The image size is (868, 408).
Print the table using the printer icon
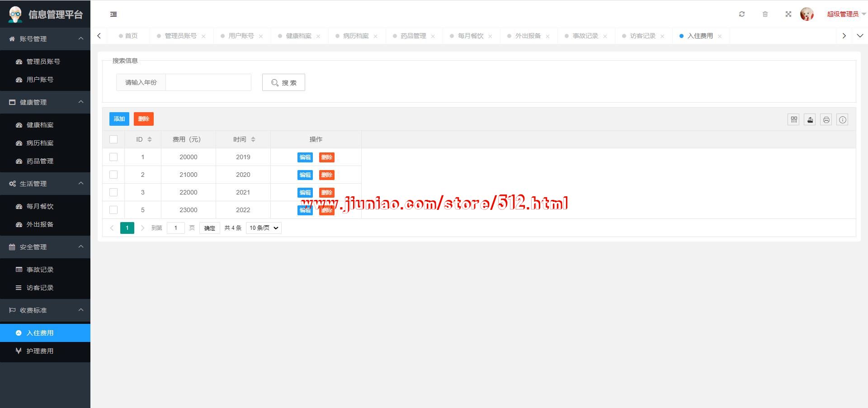(826, 119)
